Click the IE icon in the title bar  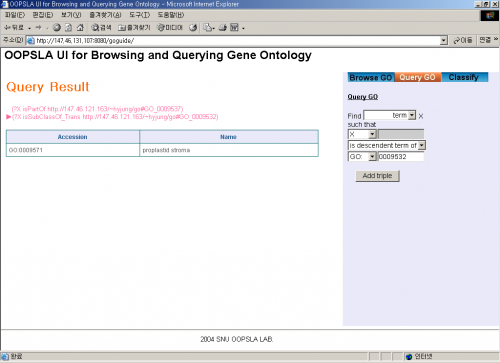tap(4, 4)
